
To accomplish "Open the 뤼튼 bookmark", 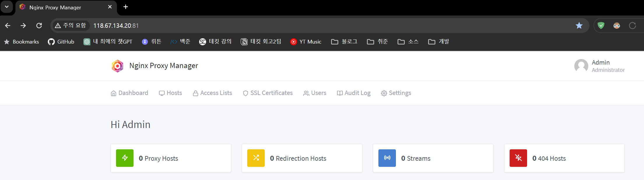I will point(152,42).
